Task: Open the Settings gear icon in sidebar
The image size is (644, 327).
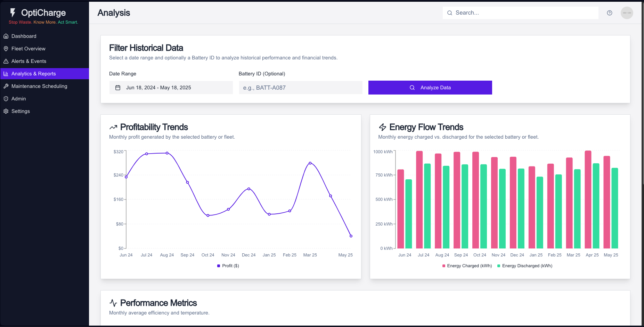Action: tap(6, 111)
